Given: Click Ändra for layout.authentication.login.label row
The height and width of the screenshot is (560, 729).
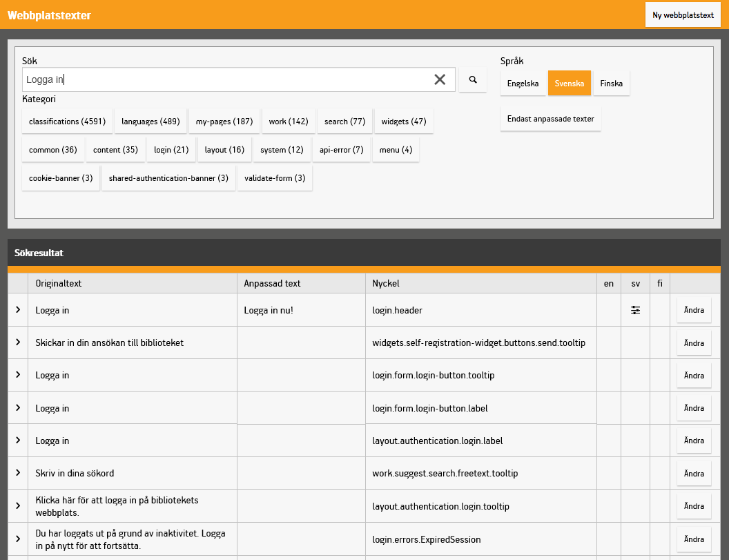Looking at the screenshot, I should pos(693,441).
